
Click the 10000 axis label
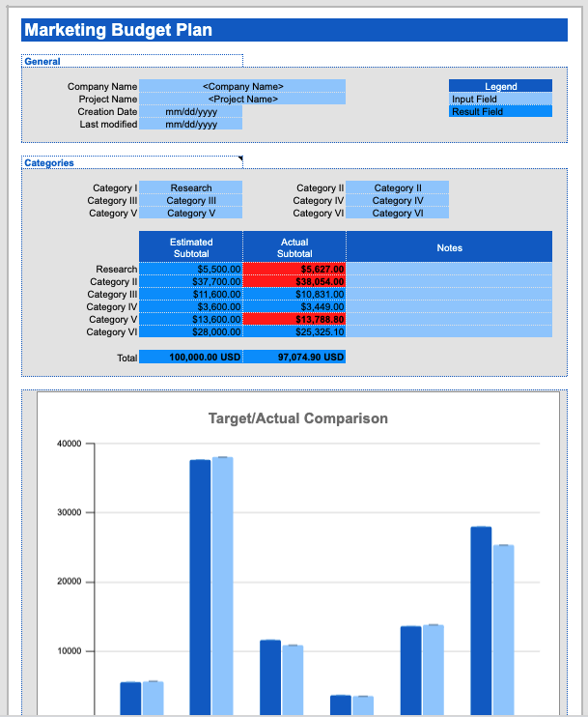[x=69, y=651]
